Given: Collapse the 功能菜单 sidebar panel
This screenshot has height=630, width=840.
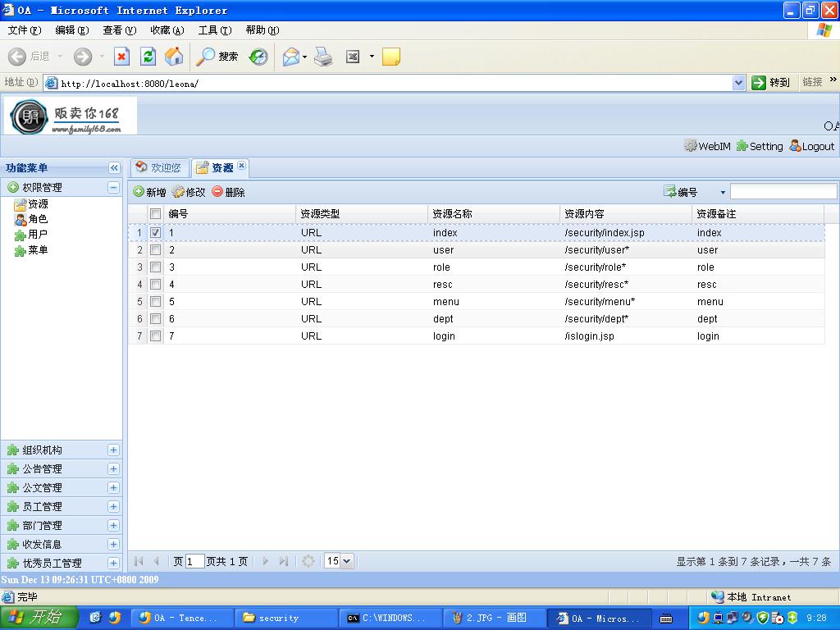Looking at the screenshot, I should pyautogui.click(x=114, y=167).
